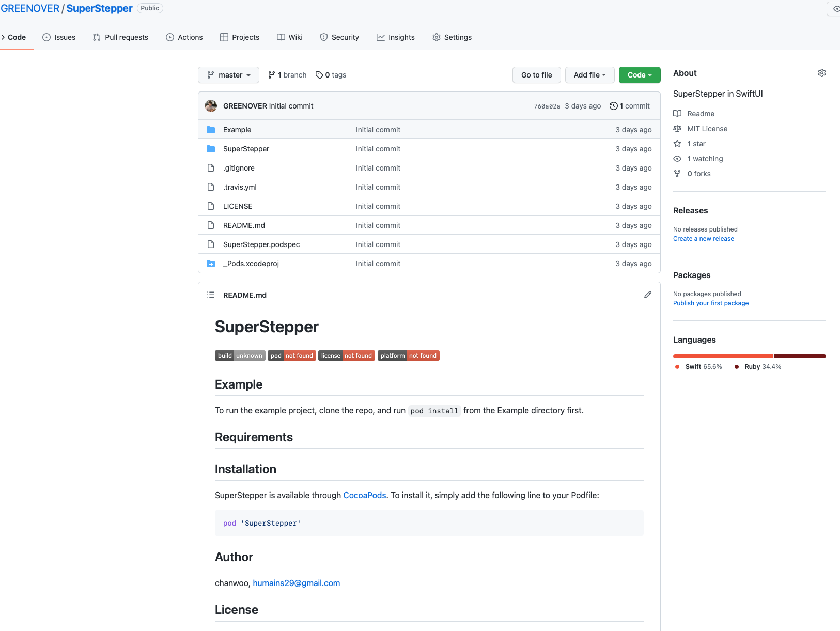Viewport: 840px width, 631px height.
Task: Open the repository Settings tab
Action: [452, 37]
